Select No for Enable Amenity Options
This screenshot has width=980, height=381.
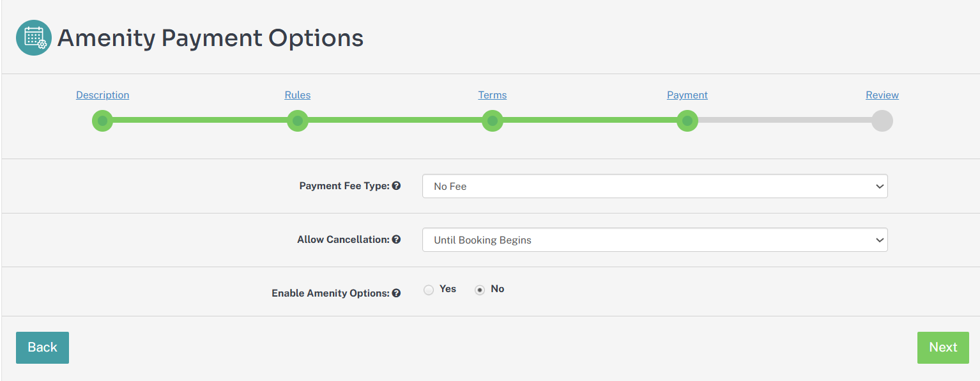(480, 290)
